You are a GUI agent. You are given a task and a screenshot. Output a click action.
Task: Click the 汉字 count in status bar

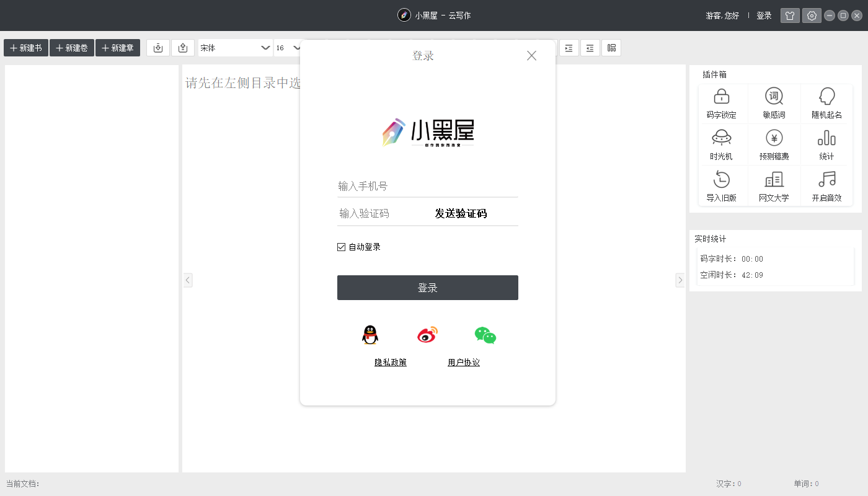click(x=728, y=484)
